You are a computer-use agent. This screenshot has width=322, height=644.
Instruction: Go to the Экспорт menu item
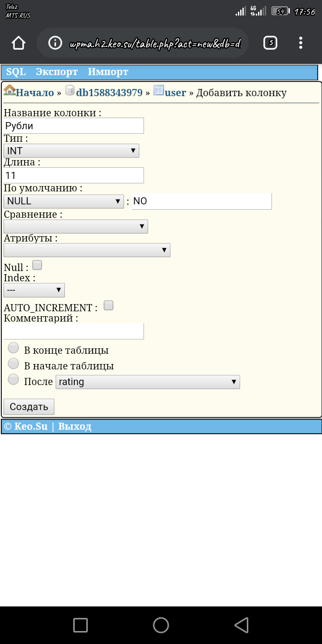(57, 72)
